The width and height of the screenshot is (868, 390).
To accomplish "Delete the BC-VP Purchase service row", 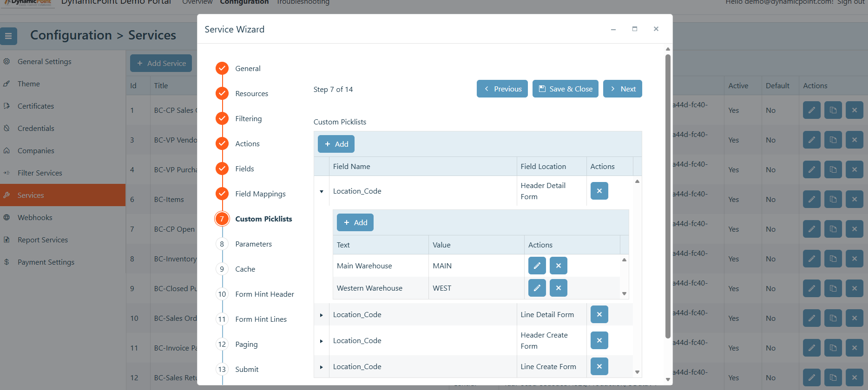I will click(x=854, y=169).
